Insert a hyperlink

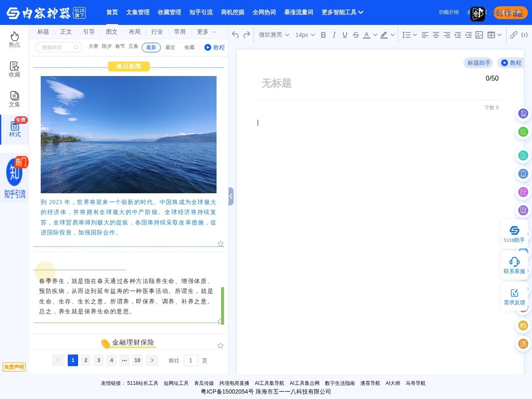(x=514, y=35)
